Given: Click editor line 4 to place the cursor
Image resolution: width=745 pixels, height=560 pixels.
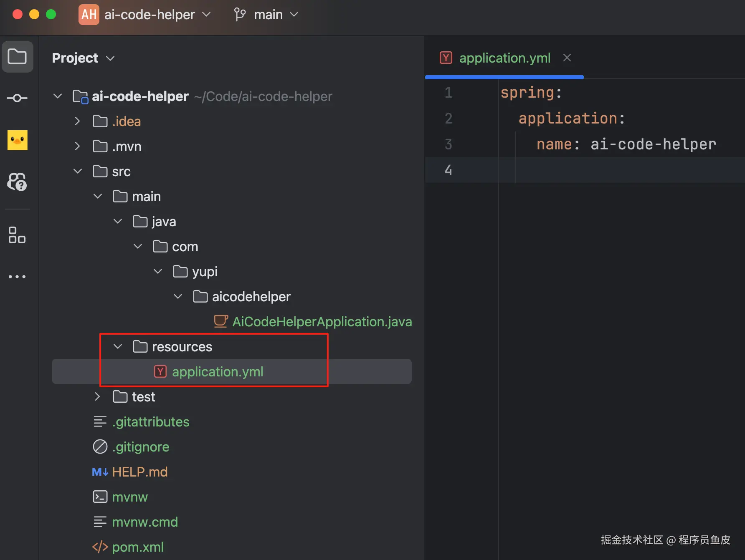Looking at the screenshot, I should (x=626, y=170).
